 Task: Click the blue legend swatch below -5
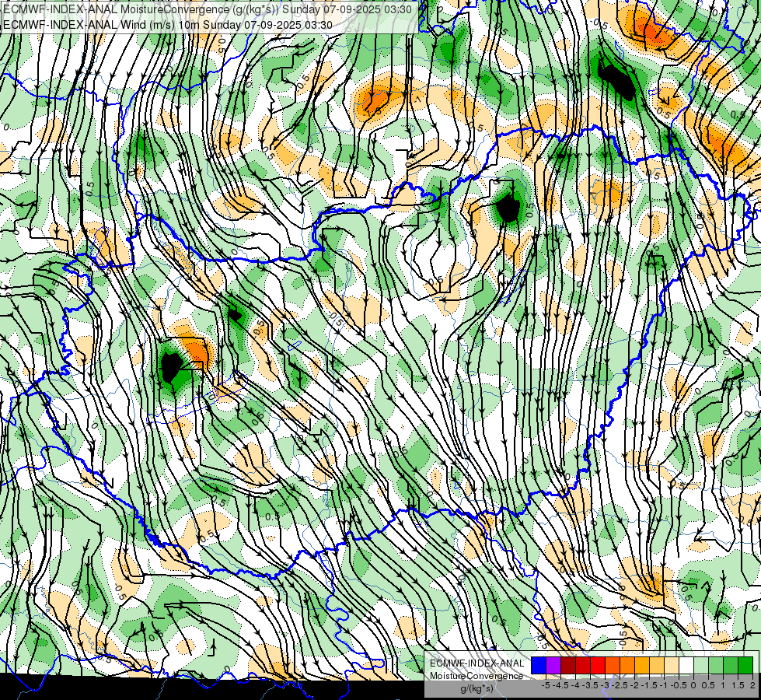[x=539, y=665]
